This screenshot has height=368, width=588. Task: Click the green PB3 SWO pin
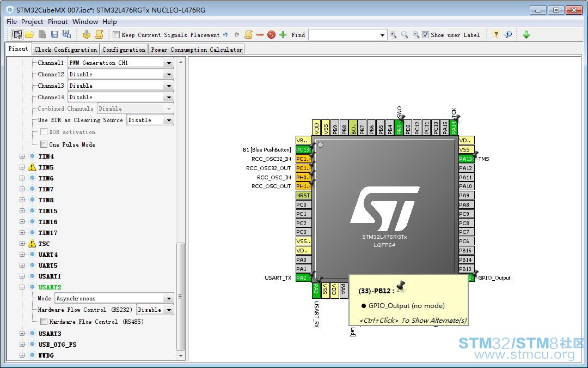(x=399, y=128)
